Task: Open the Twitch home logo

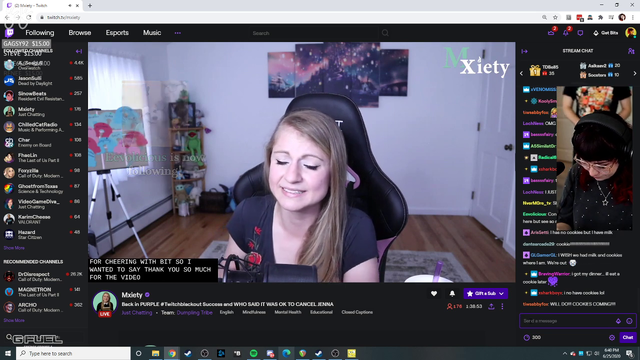Action: pyautogui.click(x=9, y=33)
